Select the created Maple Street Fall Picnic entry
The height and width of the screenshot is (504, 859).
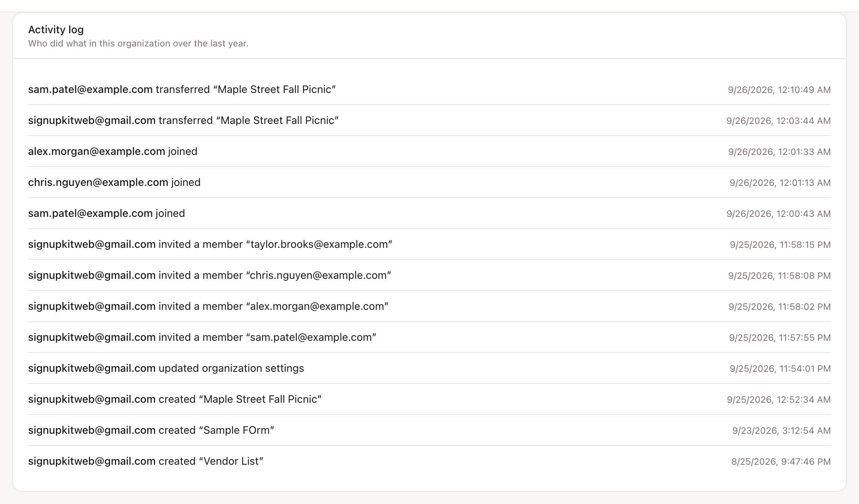(x=429, y=399)
